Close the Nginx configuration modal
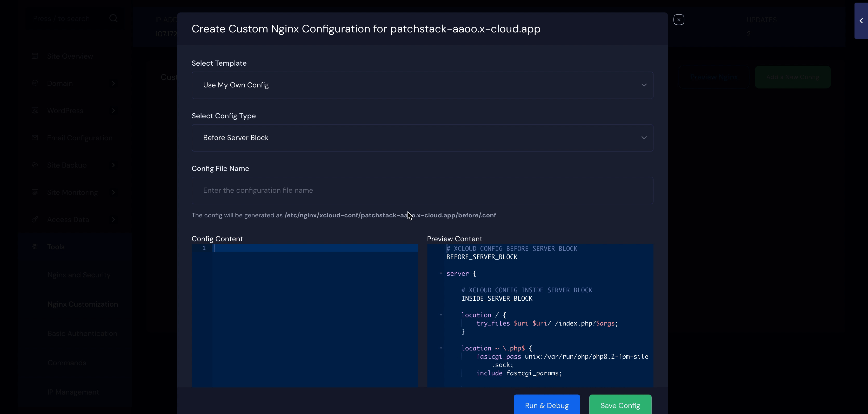Image resolution: width=868 pixels, height=414 pixels. 679,20
